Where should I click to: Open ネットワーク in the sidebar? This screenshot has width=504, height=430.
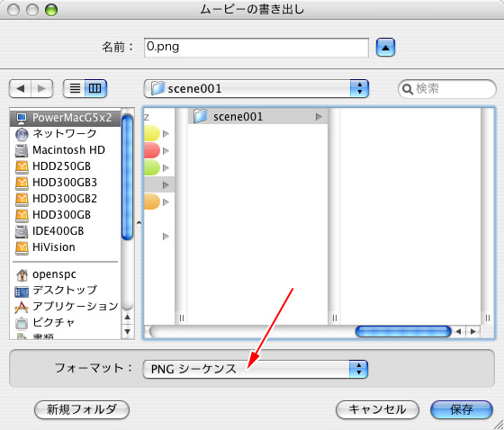click(x=65, y=134)
